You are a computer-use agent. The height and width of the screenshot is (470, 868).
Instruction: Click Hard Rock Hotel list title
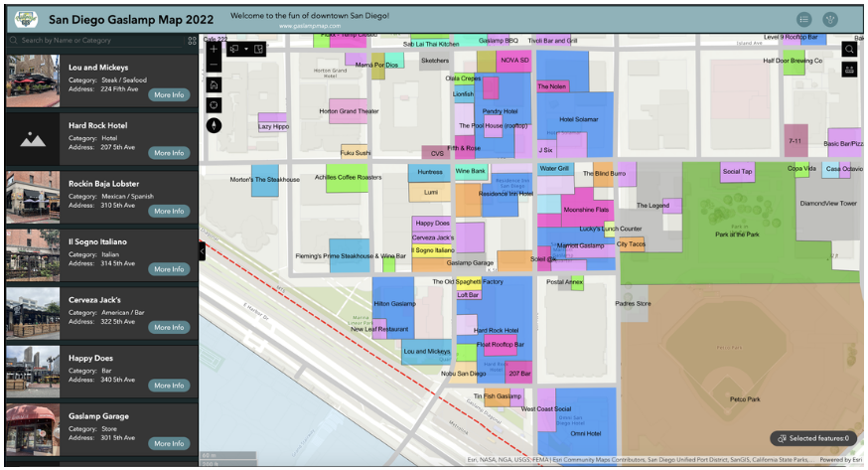[x=98, y=125]
